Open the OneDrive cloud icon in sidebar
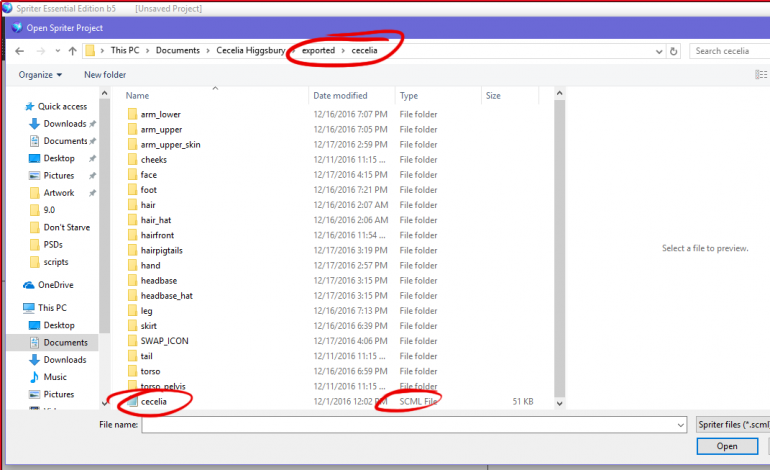The width and height of the screenshot is (770, 470). point(30,284)
